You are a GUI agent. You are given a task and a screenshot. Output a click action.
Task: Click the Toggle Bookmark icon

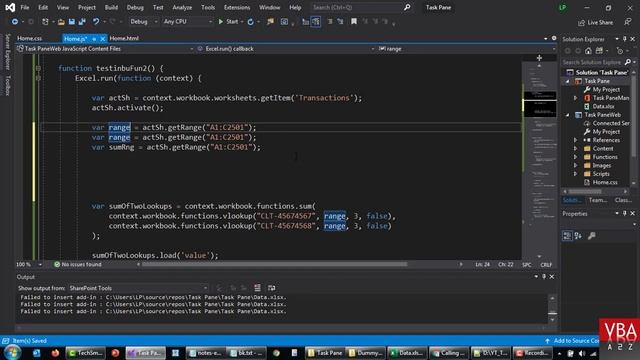[354, 22]
